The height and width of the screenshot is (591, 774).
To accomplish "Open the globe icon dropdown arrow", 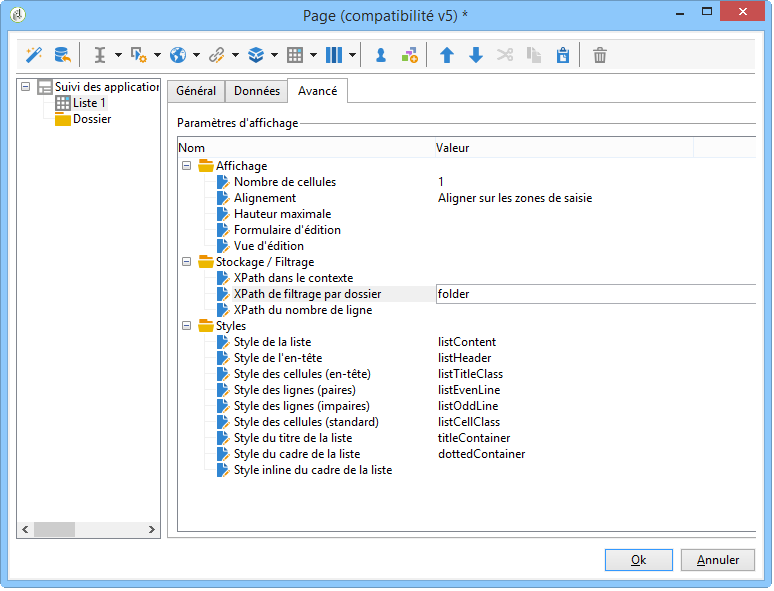I will pyautogui.click(x=196, y=55).
